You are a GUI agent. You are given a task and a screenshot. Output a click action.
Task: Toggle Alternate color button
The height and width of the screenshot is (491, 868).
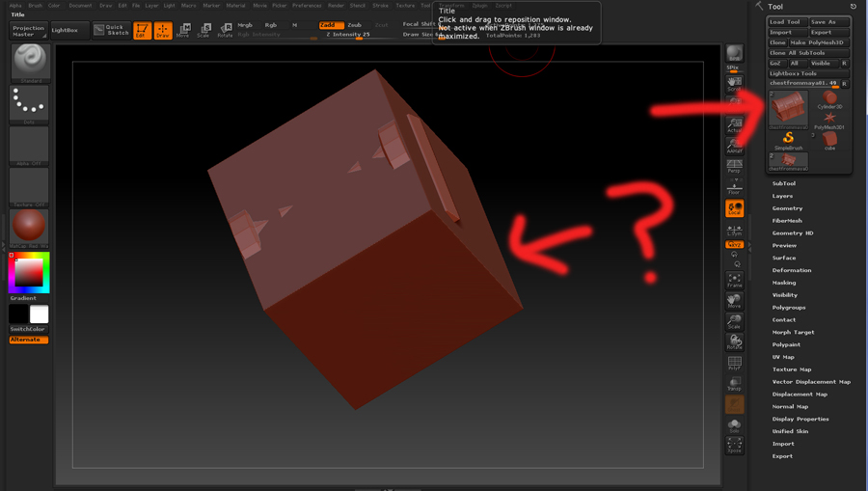29,340
